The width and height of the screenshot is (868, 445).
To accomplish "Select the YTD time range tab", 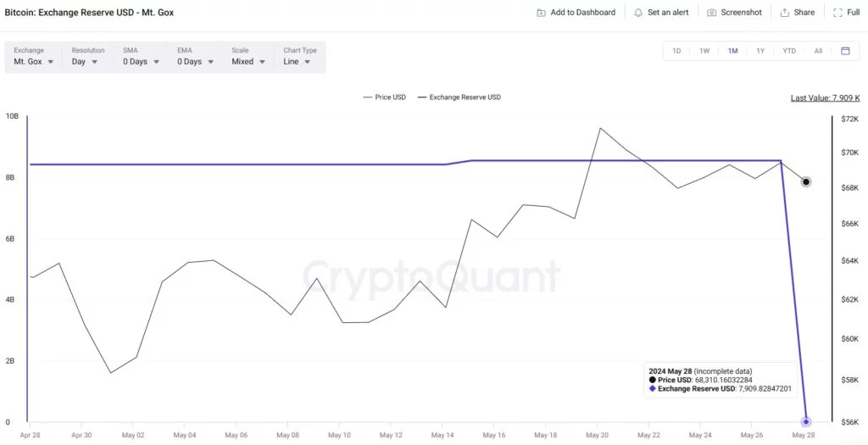I will pos(789,51).
